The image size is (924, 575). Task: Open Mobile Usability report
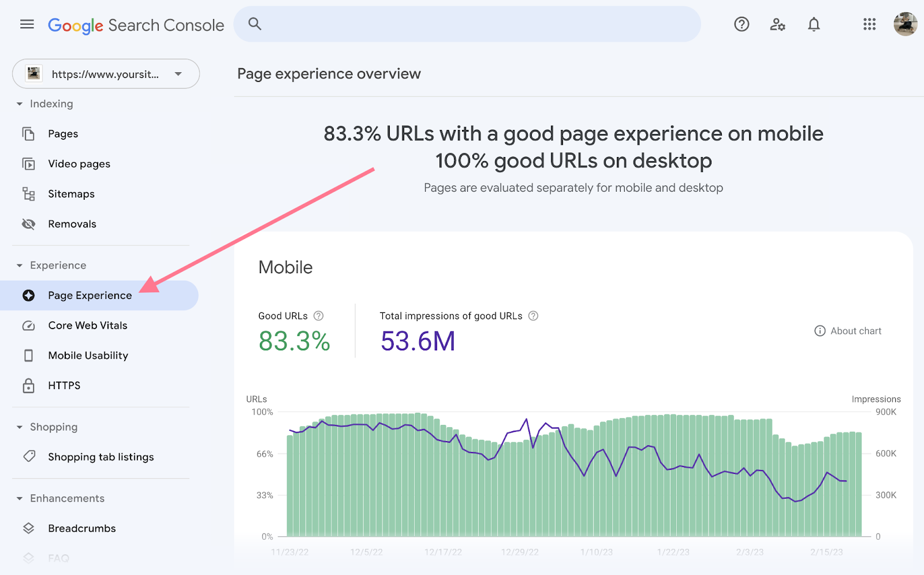88,356
